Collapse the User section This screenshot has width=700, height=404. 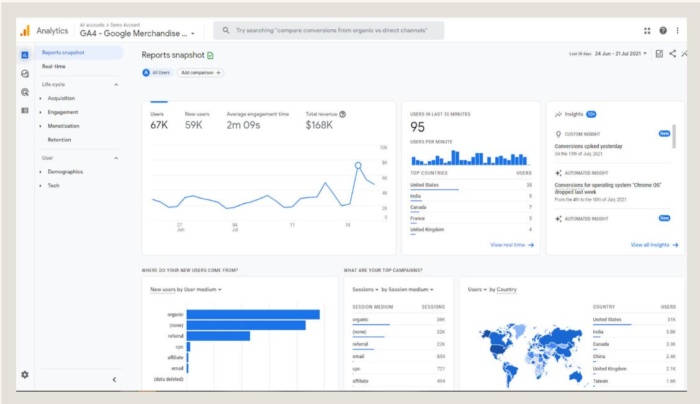[116, 158]
